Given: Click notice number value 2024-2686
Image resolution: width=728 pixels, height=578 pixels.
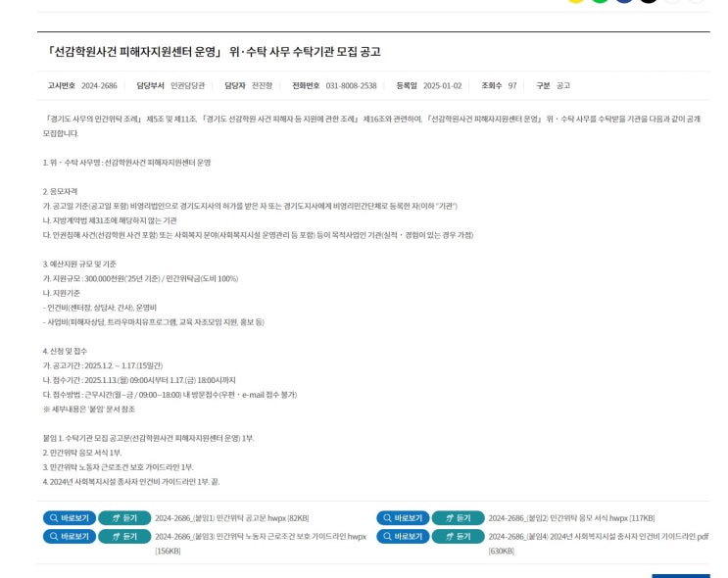Looking at the screenshot, I should (x=99, y=85).
